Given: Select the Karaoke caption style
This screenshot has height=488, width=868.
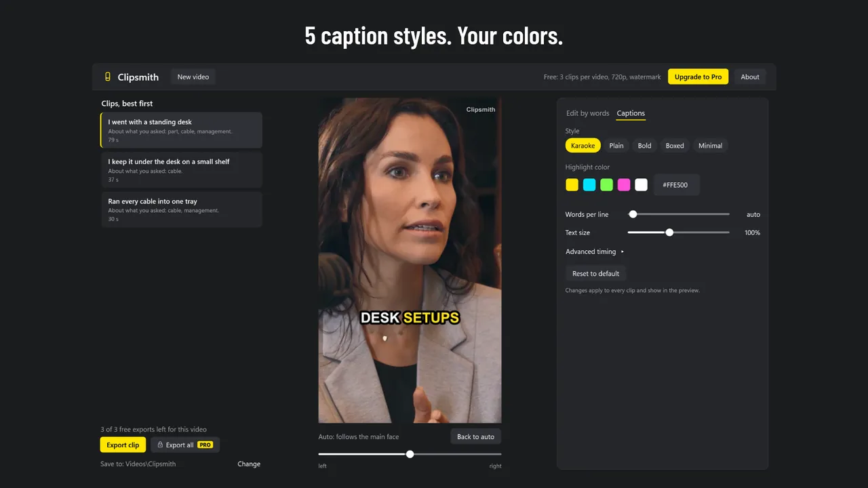Looking at the screenshot, I should tap(583, 146).
